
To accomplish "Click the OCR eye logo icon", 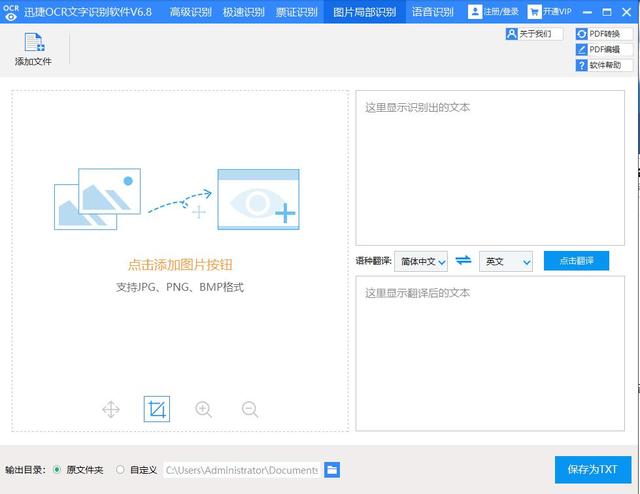I will pos(11,12).
